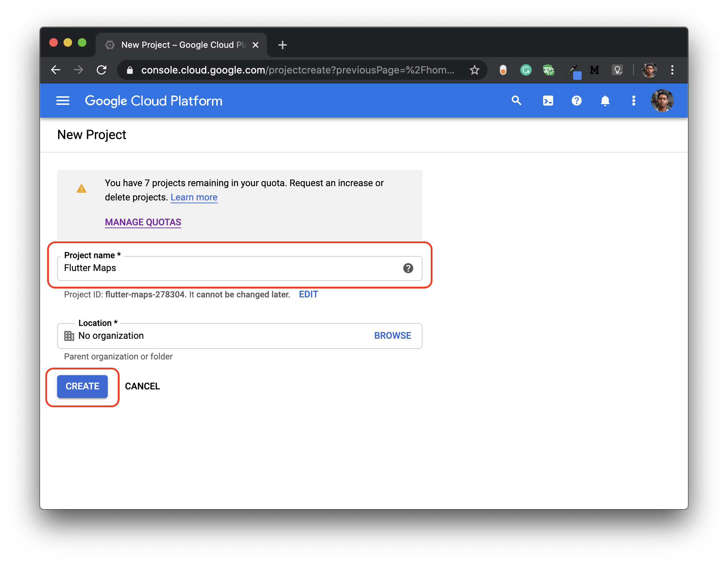Click BROWSE to choose organization location

(393, 336)
